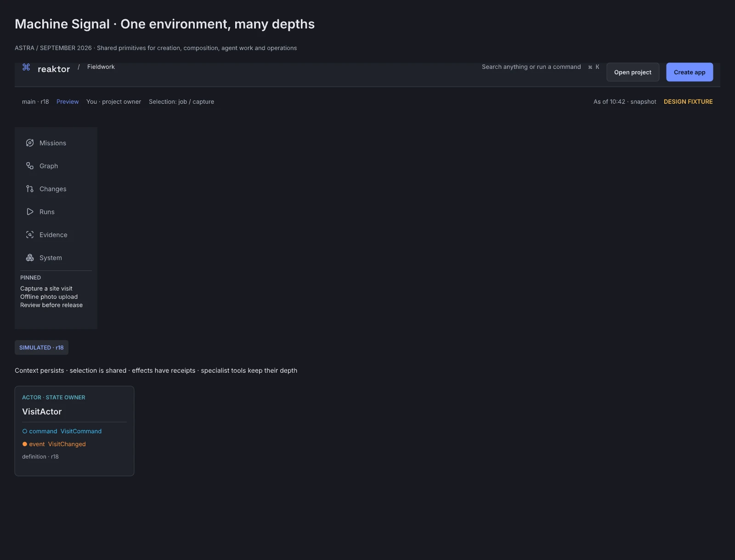Click the Runs play icon
The height and width of the screenshot is (560, 735).
(x=30, y=212)
